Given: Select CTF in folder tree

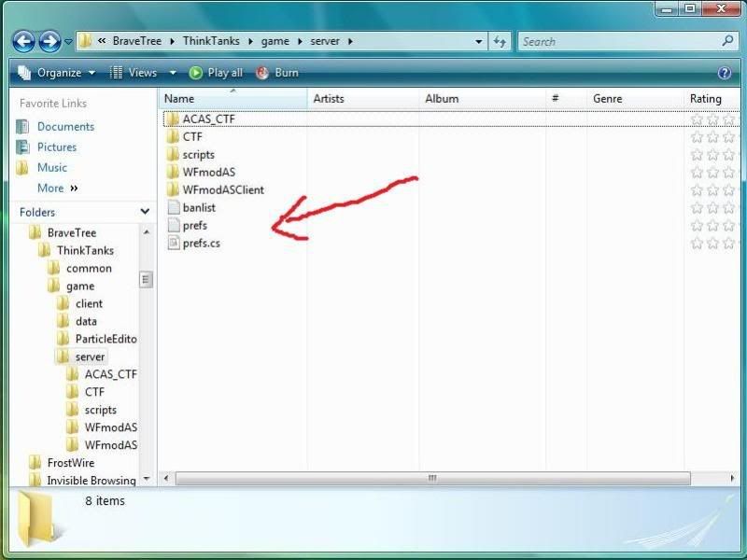Looking at the screenshot, I should (94, 392).
